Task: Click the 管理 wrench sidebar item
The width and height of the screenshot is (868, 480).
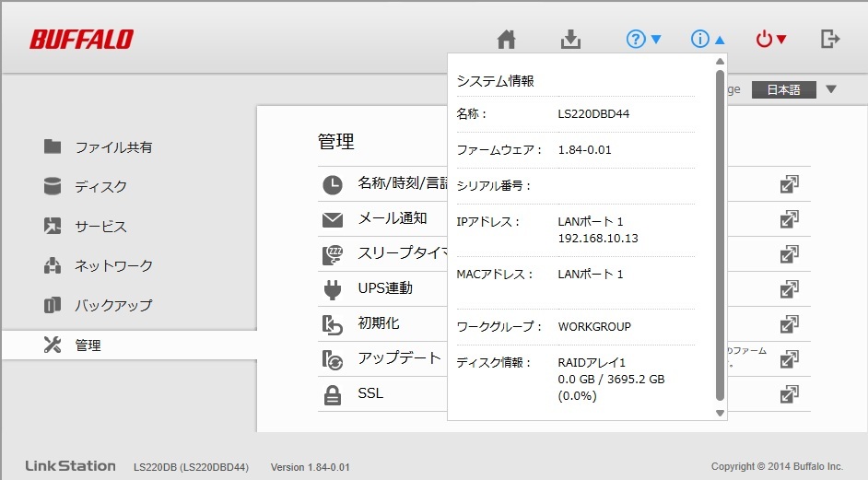Action: click(88, 345)
